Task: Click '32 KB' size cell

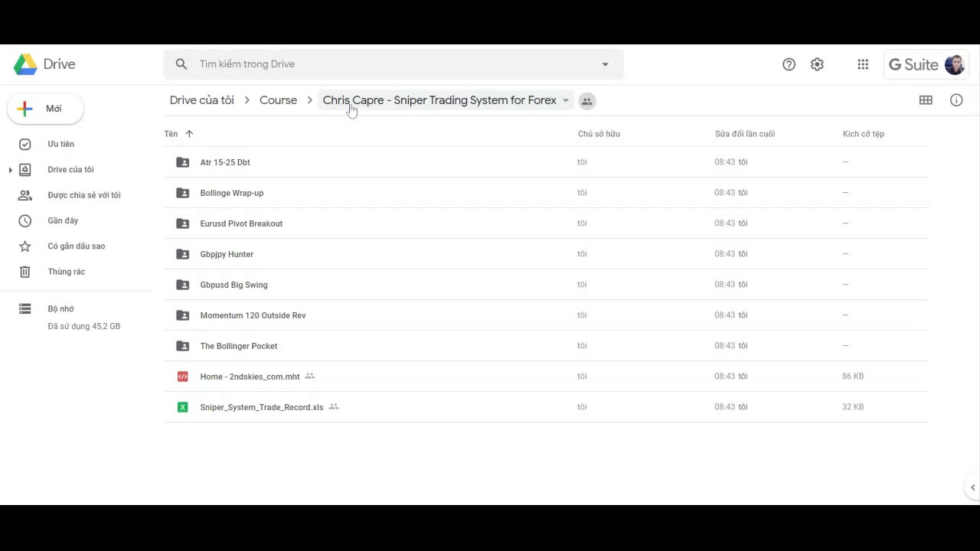Action: (x=853, y=407)
